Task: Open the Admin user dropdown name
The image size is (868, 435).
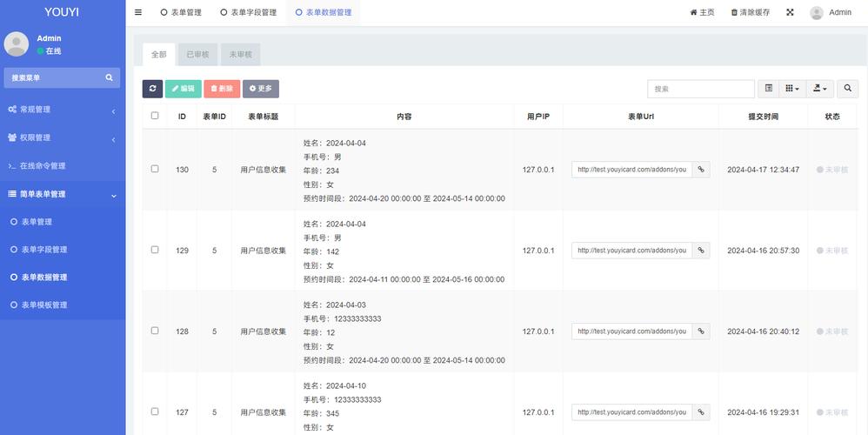Action: 840,12
